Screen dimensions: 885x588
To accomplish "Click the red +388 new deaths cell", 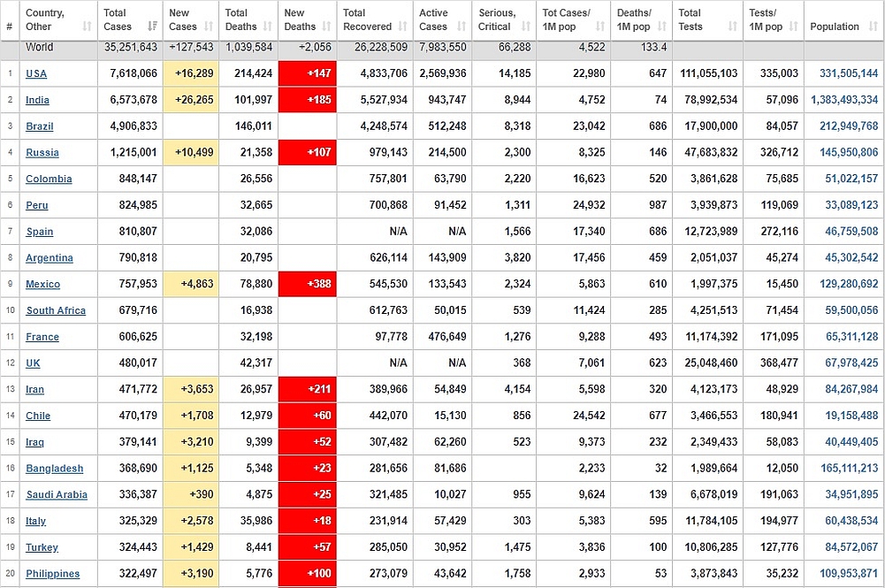I will 308,284.
